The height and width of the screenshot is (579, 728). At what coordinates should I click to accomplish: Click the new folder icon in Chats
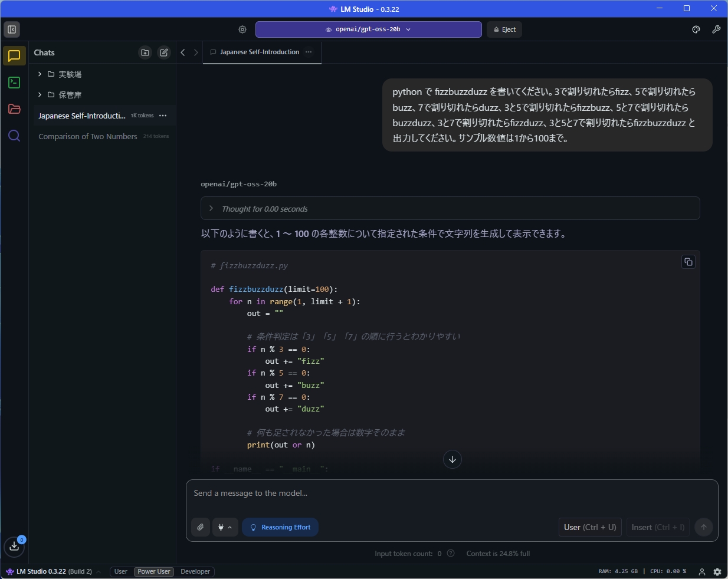145,52
